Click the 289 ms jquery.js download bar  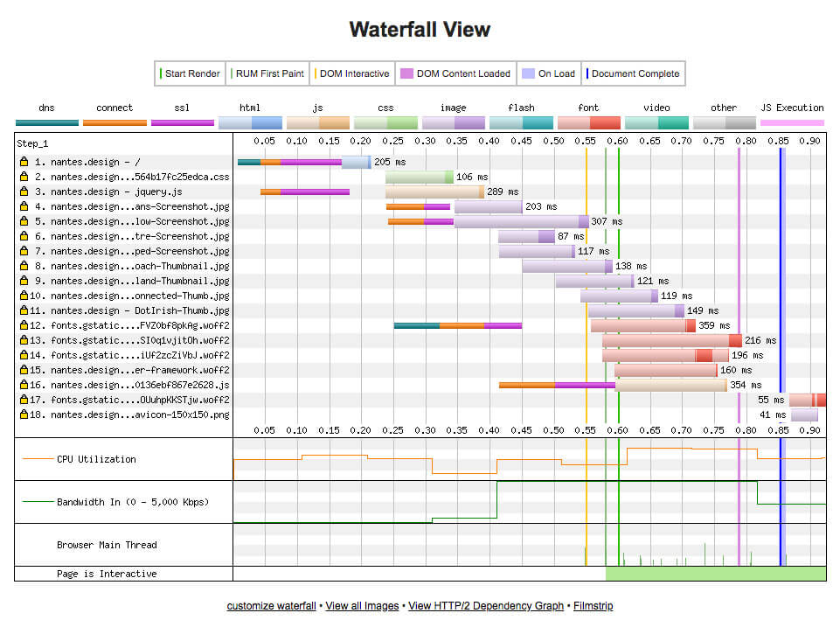pos(434,192)
